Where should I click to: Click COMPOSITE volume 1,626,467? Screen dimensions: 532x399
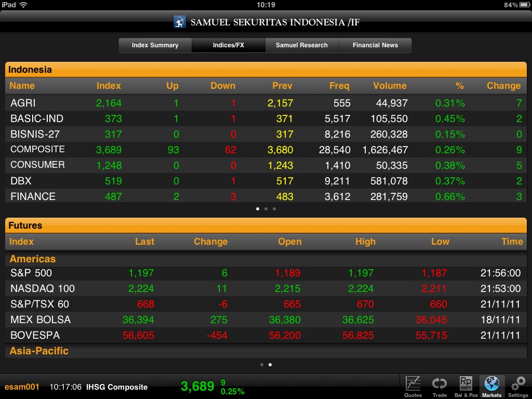tap(385, 150)
